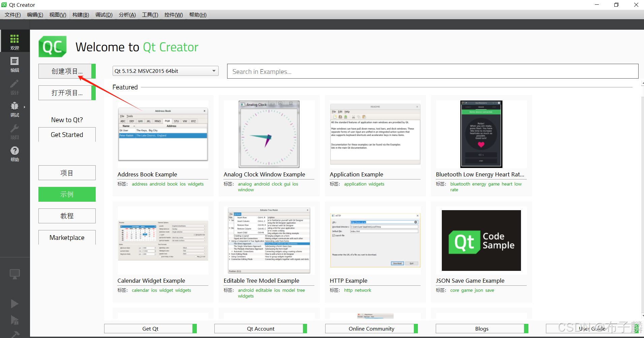Click the 'calendar' tag link
The height and width of the screenshot is (338, 644).
click(x=140, y=290)
